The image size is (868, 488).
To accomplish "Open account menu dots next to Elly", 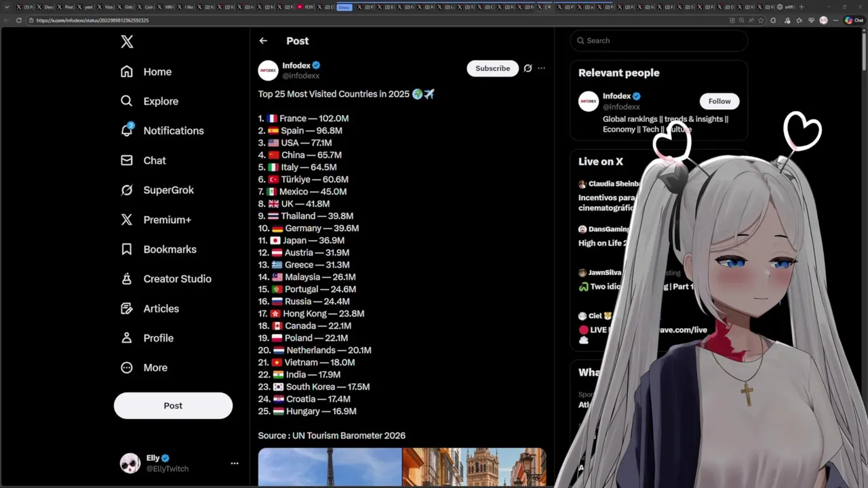I will tap(235, 464).
